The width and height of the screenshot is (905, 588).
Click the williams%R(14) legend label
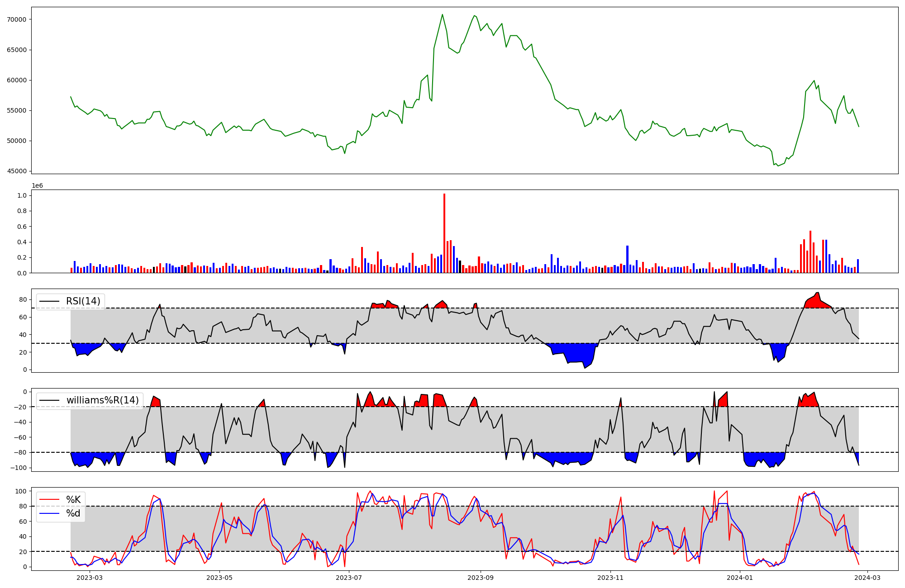102,400
